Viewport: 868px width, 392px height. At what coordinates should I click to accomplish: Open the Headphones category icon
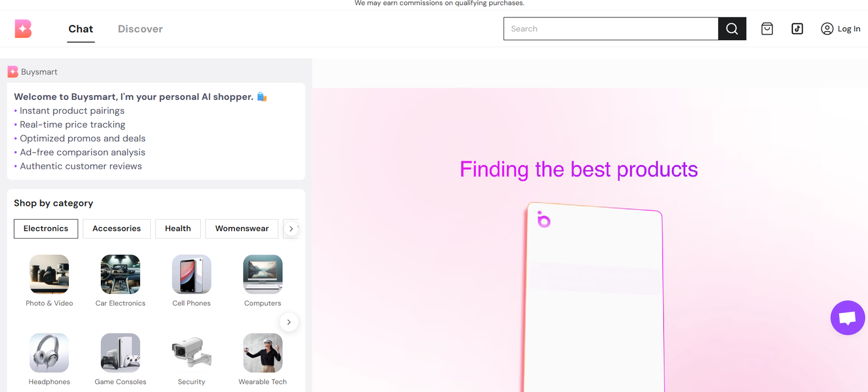click(x=49, y=353)
